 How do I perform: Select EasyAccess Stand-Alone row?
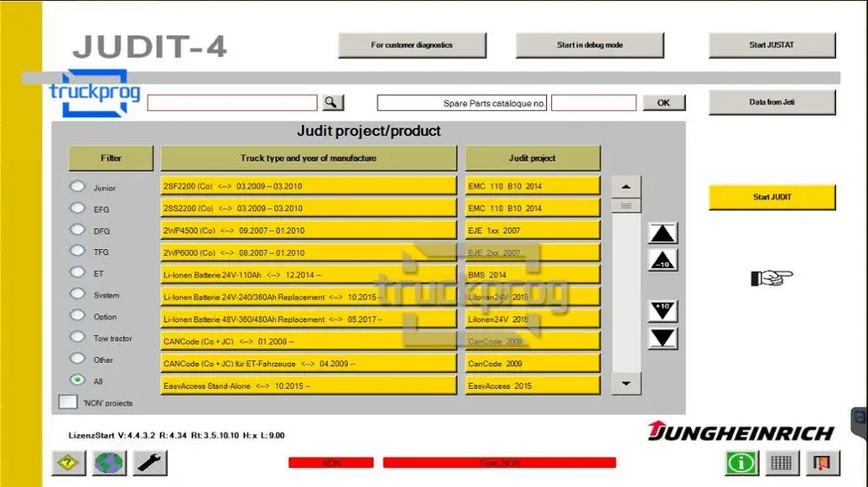click(x=309, y=385)
